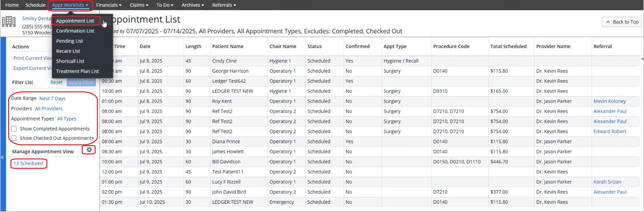
Task: Go to the Home tab
Action: 12,5
